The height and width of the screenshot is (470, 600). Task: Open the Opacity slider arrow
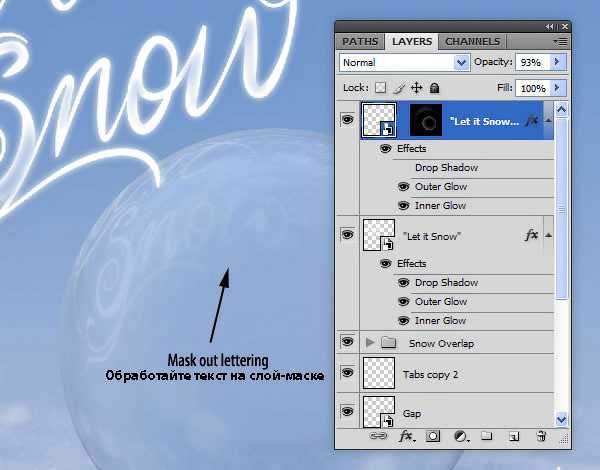pyautogui.click(x=558, y=62)
